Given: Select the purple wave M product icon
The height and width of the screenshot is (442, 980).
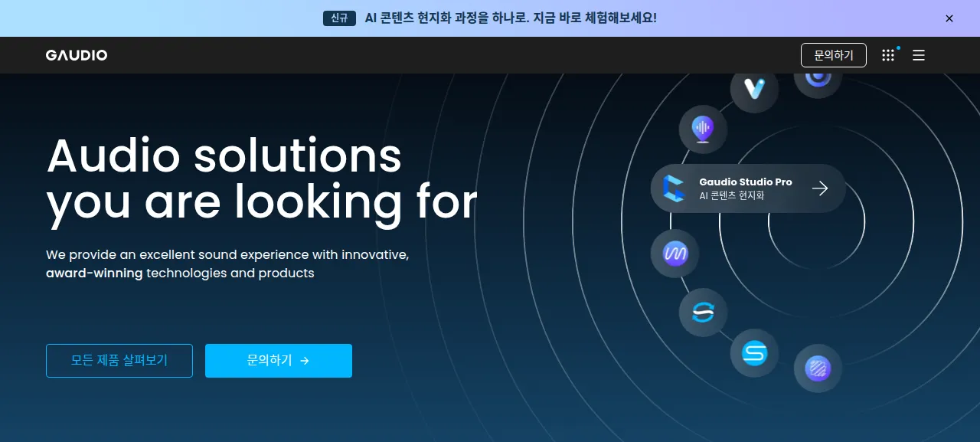Looking at the screenshot, I should pos(675,254).
